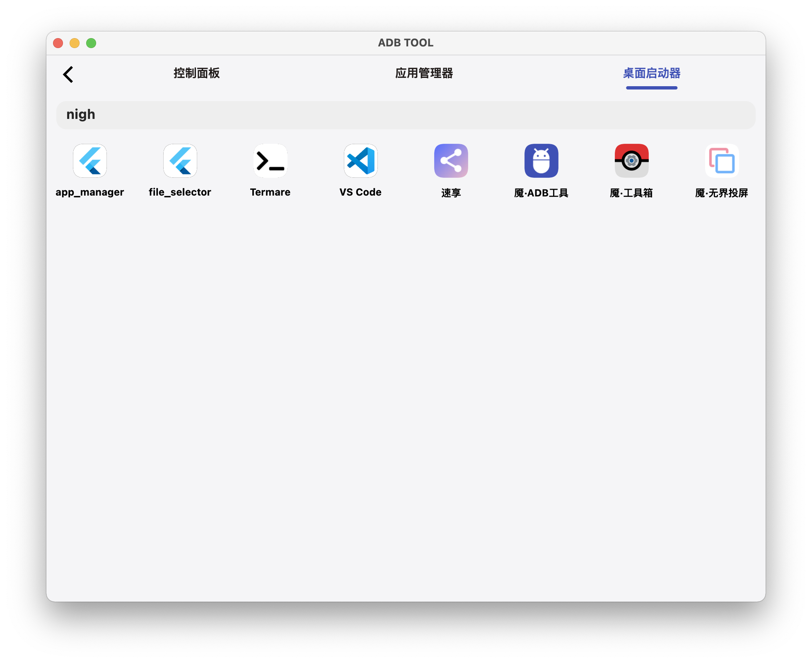
Task: Launch the 魔·工具箱 pokeball icon
Action: coord(631,161)
